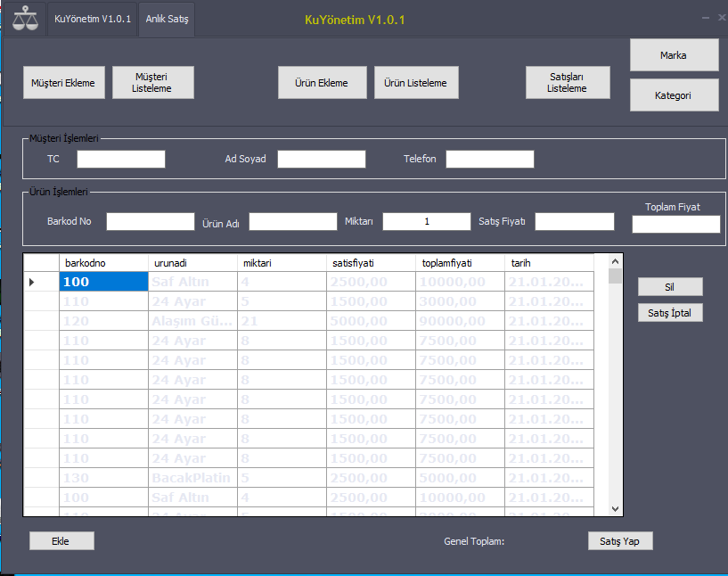Click the TC input field
The image size is (728, 576).
(120, 159)
